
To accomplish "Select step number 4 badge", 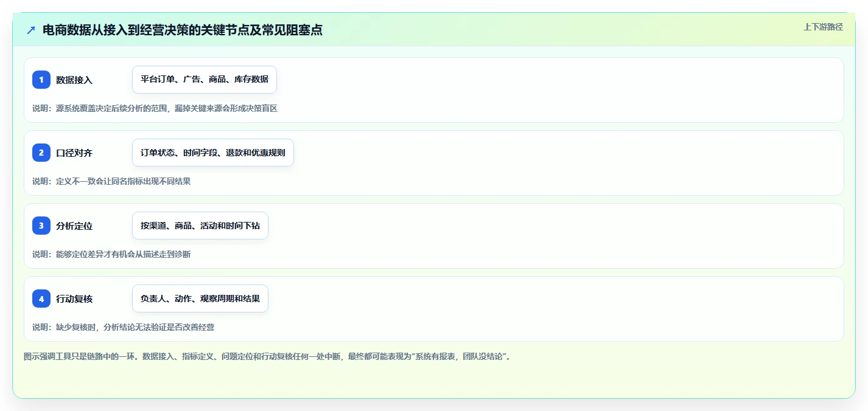I will (41, 299).
